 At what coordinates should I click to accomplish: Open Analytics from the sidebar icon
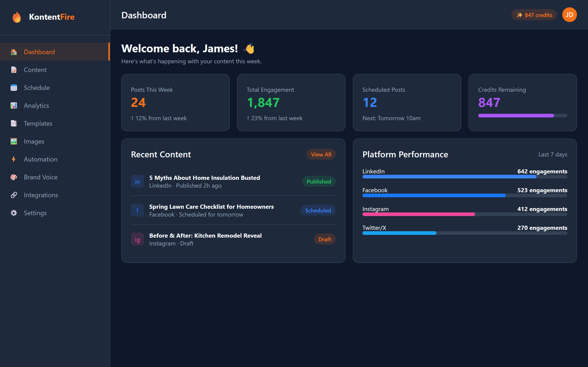pos(14,105)
